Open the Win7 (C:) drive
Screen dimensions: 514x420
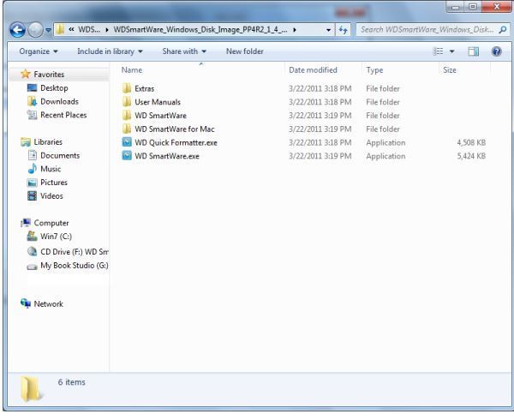[x=56, y=237]
